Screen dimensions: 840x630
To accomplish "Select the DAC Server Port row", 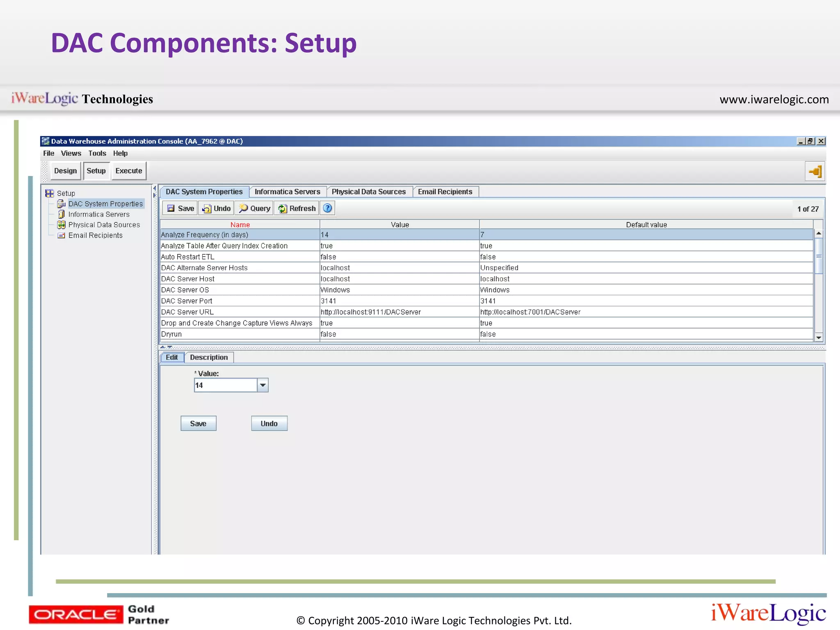I will click(x=486, y=301).
